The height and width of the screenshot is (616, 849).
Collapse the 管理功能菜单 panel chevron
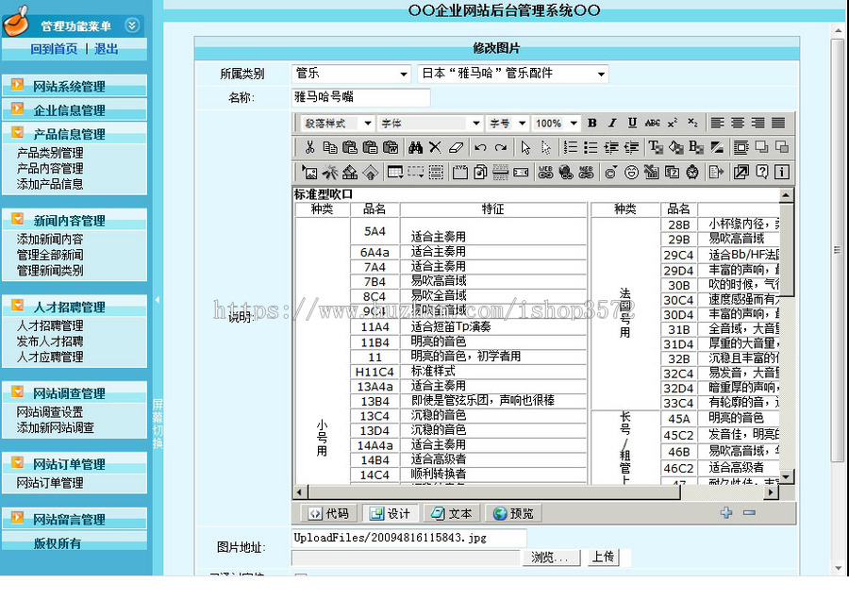132,25
